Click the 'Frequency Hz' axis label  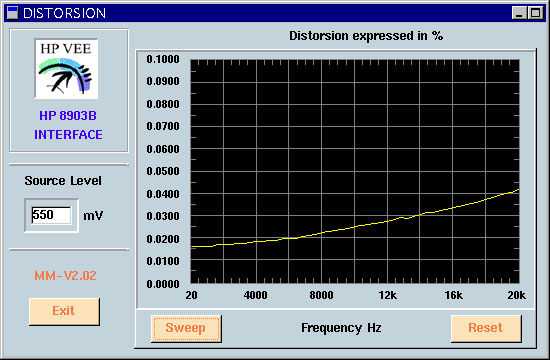tap(341, 328)
